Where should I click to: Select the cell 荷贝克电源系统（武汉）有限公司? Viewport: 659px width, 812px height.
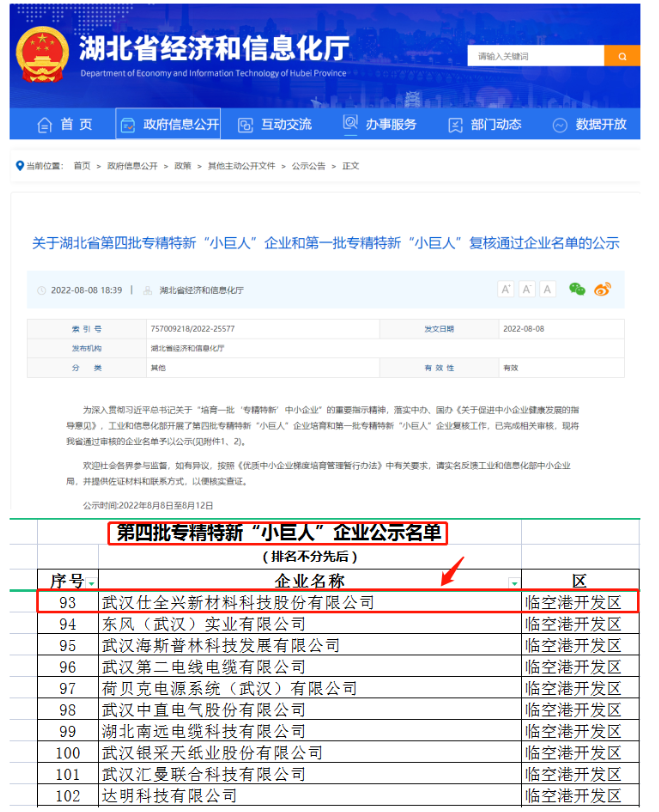pos(310,688)
